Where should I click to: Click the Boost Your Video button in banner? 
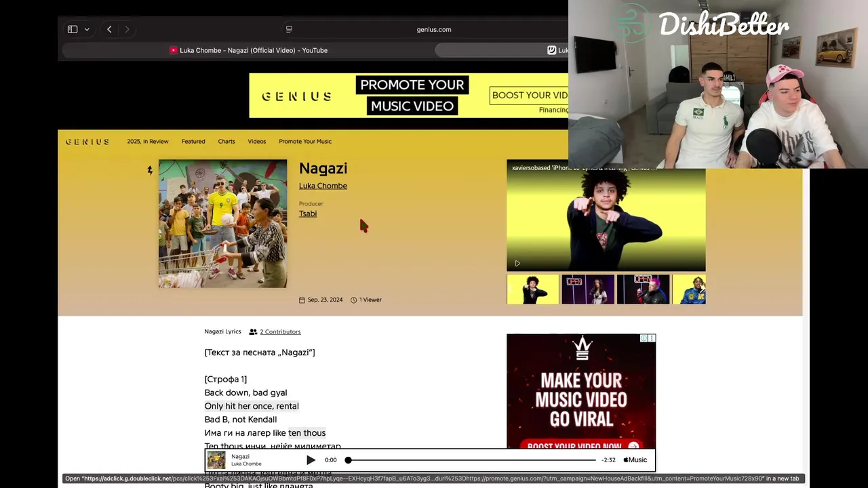point(529,96)
